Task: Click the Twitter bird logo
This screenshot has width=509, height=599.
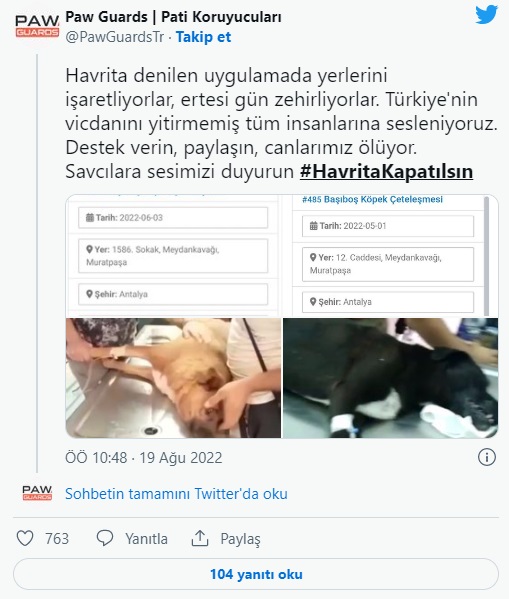Action: tap(486, 15)
